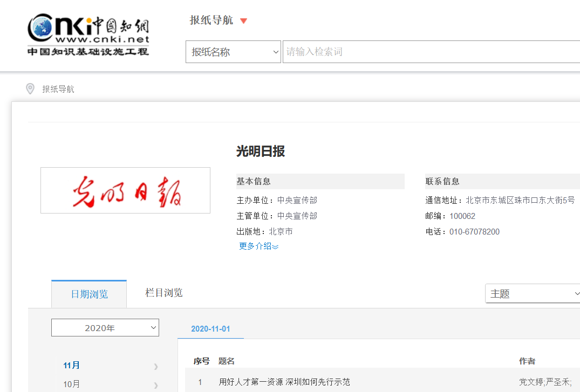The width and height of the screenshot is (580, 392).
Task: Click the phone number 010-67078200
Action: (x=474, y=232)
